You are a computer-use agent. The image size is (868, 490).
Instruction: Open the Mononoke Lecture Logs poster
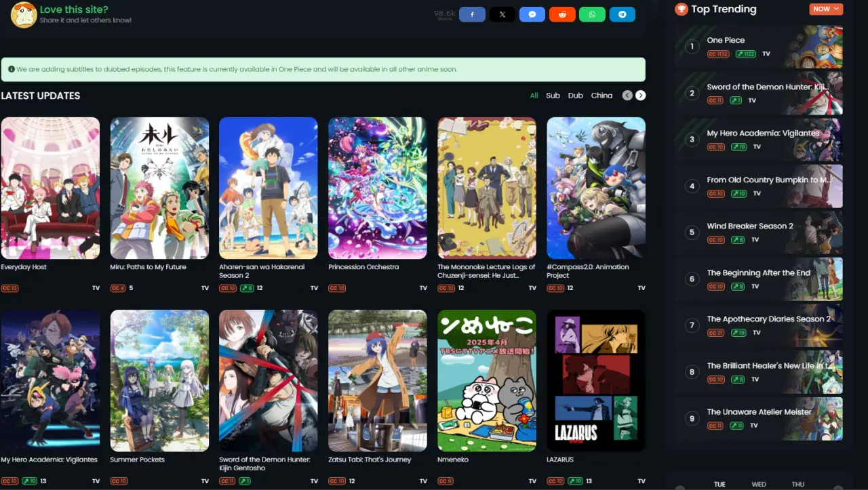[487, 188]
